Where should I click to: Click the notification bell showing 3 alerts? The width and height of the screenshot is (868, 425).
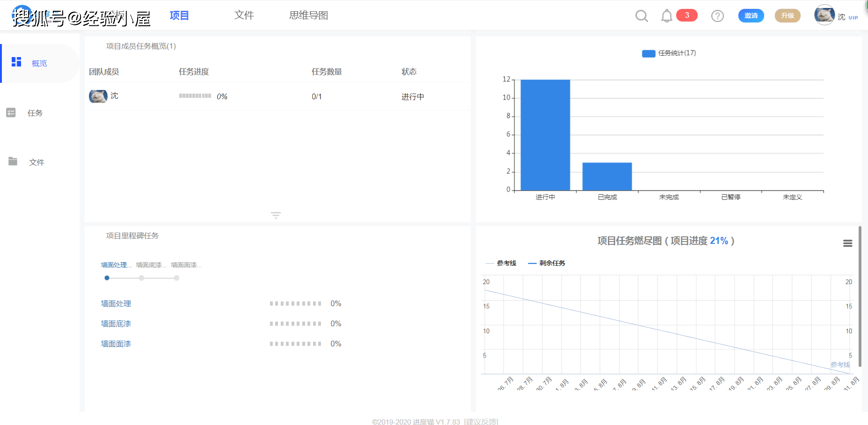point(667,15)
